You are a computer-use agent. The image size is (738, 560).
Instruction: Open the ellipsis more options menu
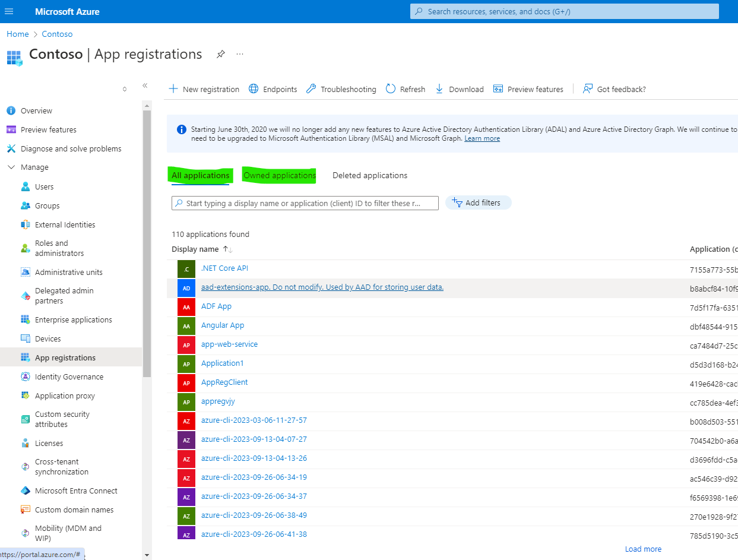(240, 53)
